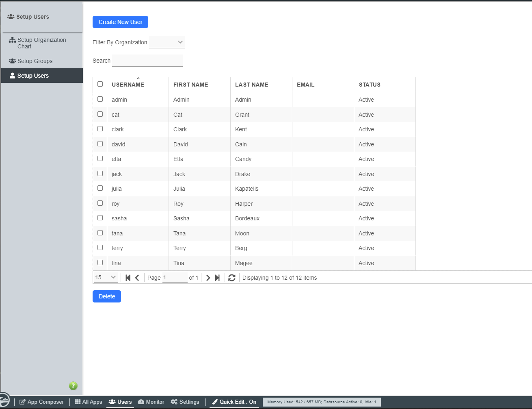Go to first page of user list

(128, 278)
